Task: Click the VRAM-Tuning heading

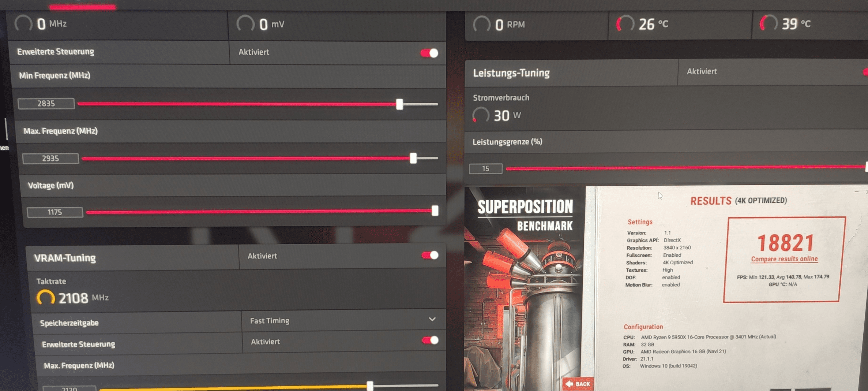Action: click(65, 258)
